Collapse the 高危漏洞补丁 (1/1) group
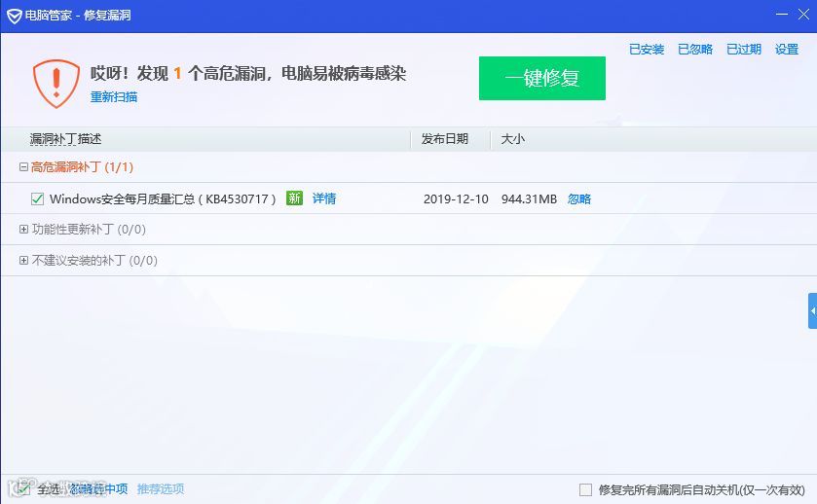The width and height of the screenshot is (817, 504). (23, 167)
